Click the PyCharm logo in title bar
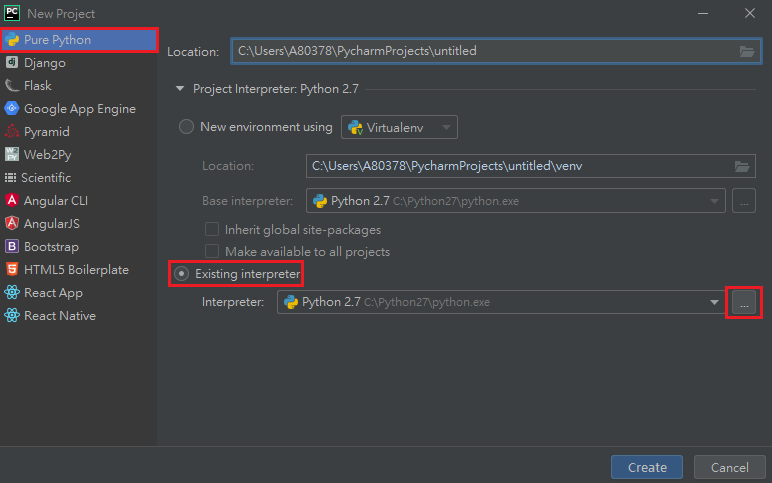 (12, 13)
